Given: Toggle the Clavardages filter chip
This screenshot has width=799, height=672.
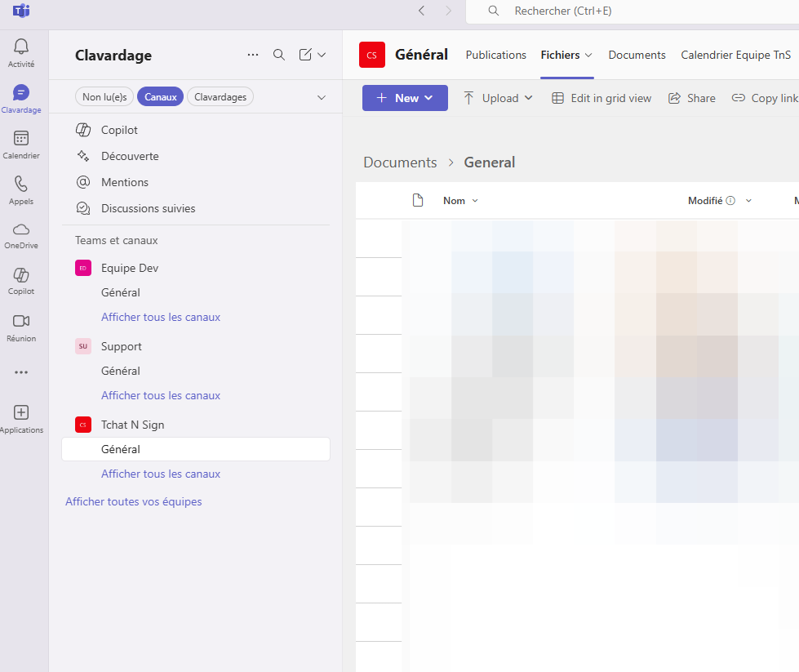Looking at the screenshot, I should (x=220, y=97).
